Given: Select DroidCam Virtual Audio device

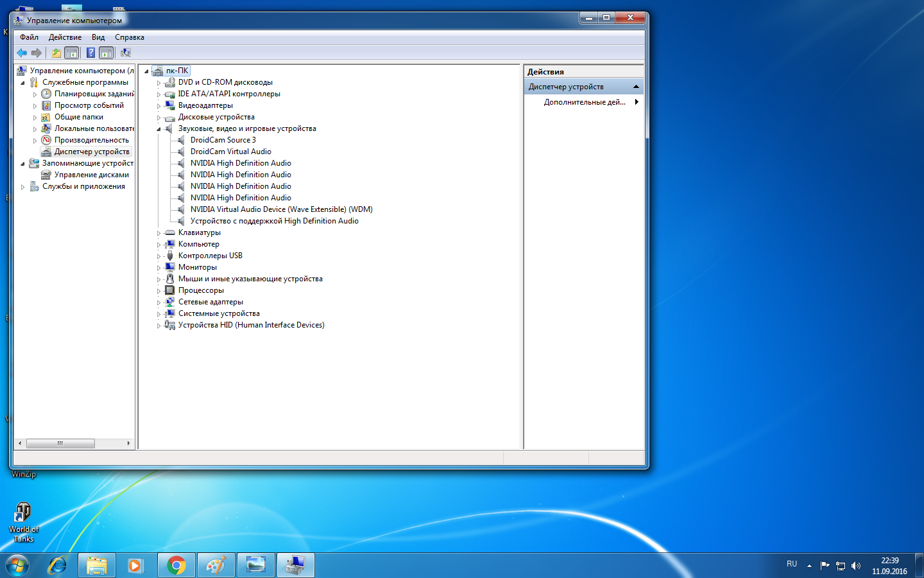Looking at the screenshot, I should [x=230, y=152].
